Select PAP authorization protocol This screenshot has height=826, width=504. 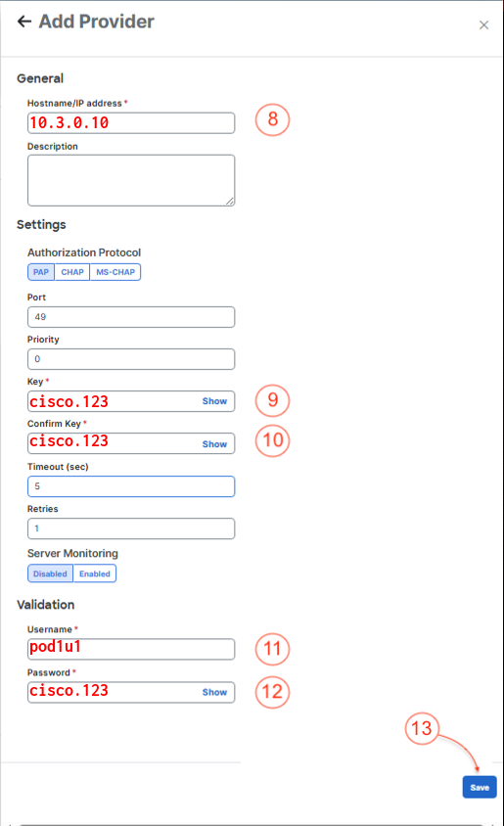pyautogui.click(x=41, y=272)
